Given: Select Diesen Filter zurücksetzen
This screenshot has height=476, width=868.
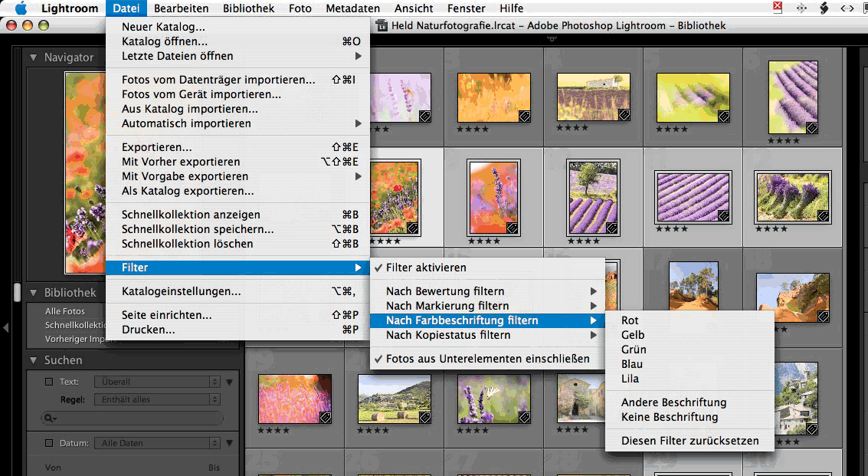Looking at the screenshot, I should click(x=689, y=441).
